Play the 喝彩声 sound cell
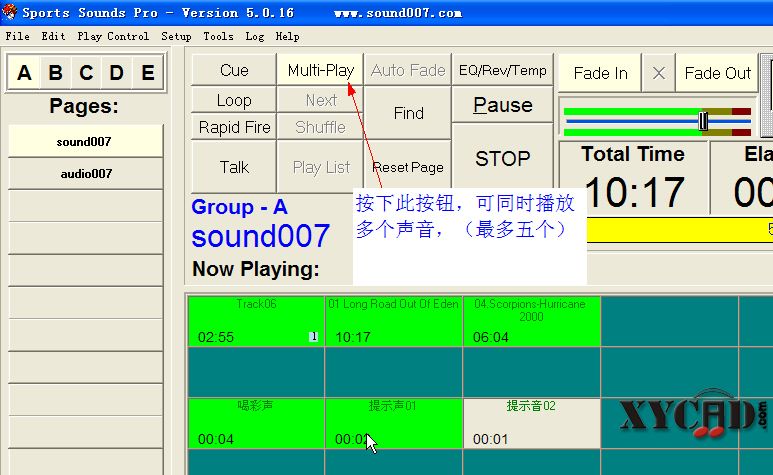The width and height of the screenshot is (773, 475). [256, 423]
